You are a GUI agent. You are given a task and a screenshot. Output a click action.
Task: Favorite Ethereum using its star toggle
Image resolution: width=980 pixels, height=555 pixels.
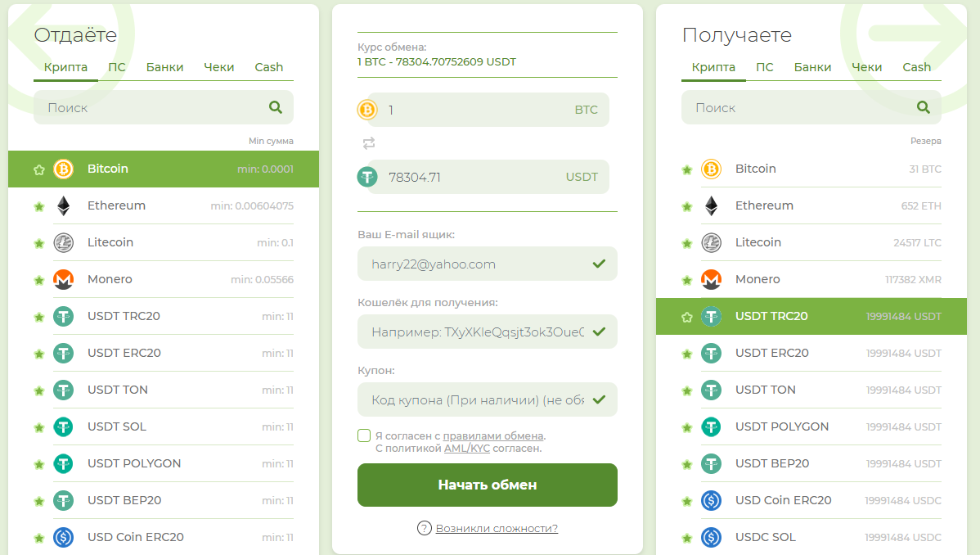click(38, 205)
